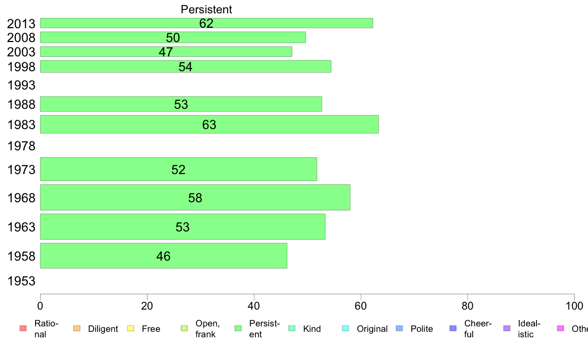Click the 1978 year axis label

(21, 146)
